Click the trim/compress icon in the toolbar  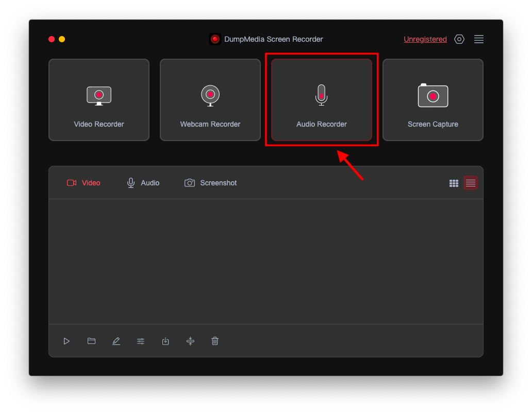point(190,341)
